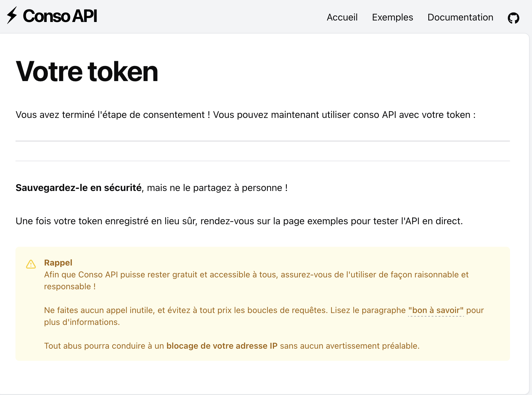Click the Votre token heading

(x=87, y=72)
